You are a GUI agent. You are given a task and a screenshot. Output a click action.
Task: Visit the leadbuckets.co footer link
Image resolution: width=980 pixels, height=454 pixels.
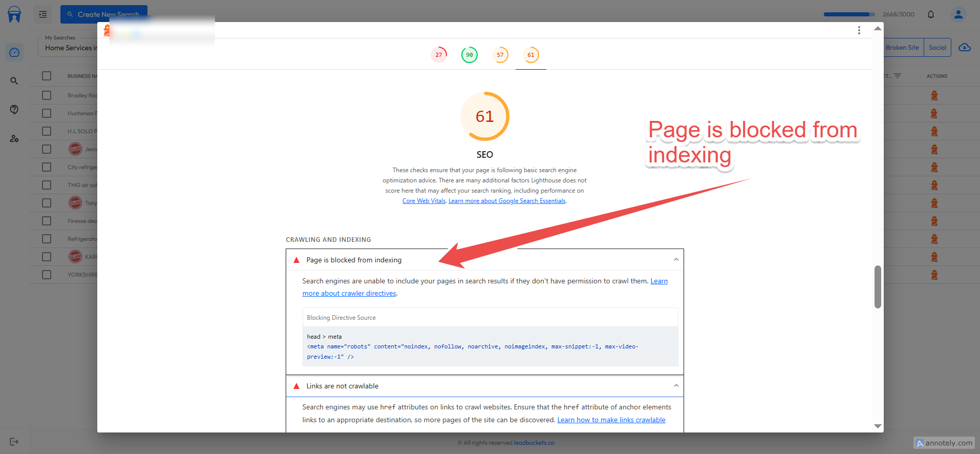tap(534, 443)
